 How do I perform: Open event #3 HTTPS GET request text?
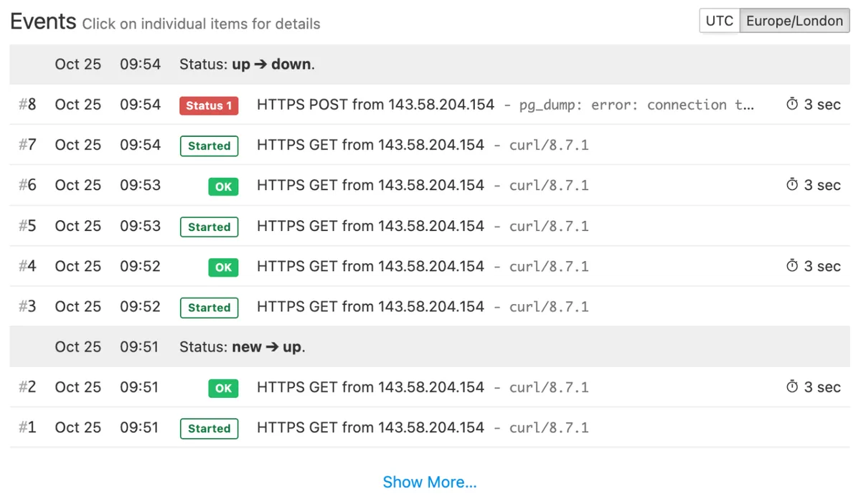(370, 306)
